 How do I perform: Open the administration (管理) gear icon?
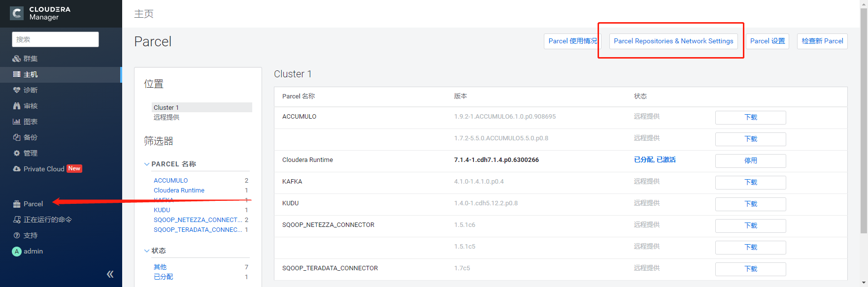click(17, 153)
